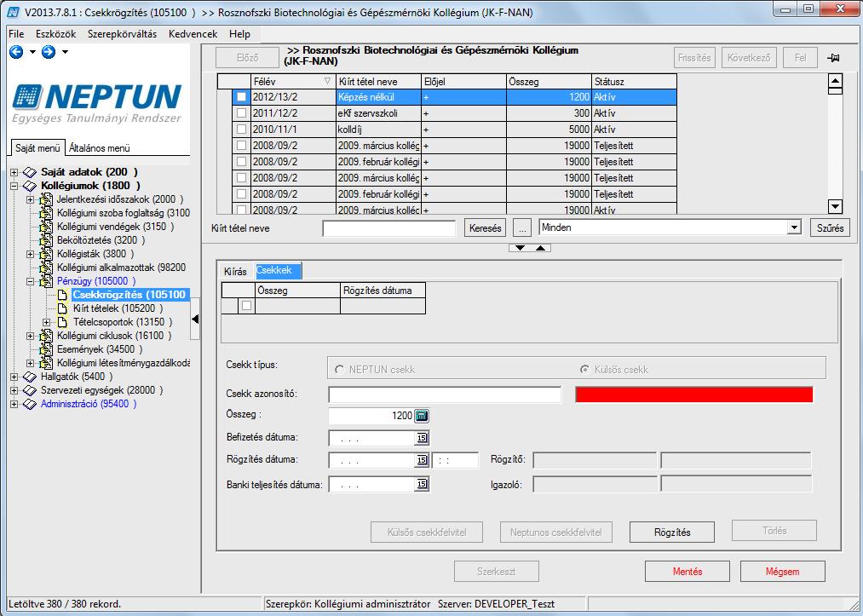This screenshot has height=616, width=863.
Task: Click the ellipsis button beside Keresés
Action: 521,227
